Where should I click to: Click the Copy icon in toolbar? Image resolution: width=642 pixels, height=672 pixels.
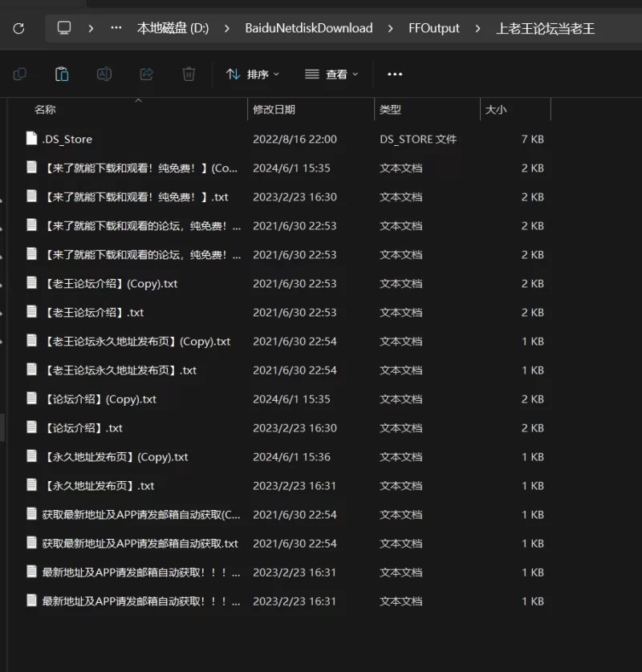point(20,74)
